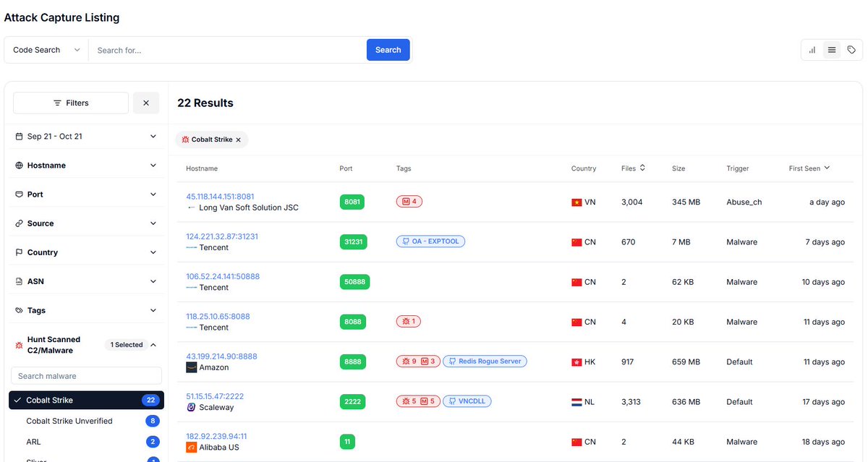Click the port 31231 green badge
Image resolution: width=868 pixels, height=462 pixels.
click(354, 241)
